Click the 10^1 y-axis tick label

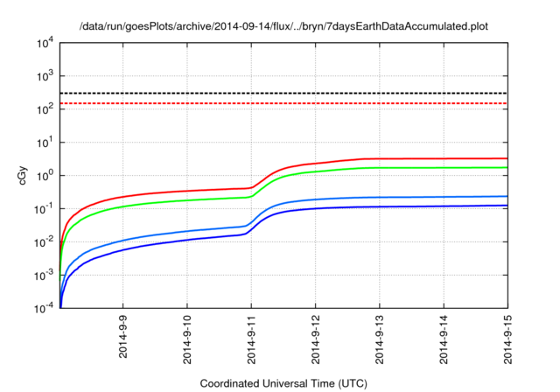point(45,142)
